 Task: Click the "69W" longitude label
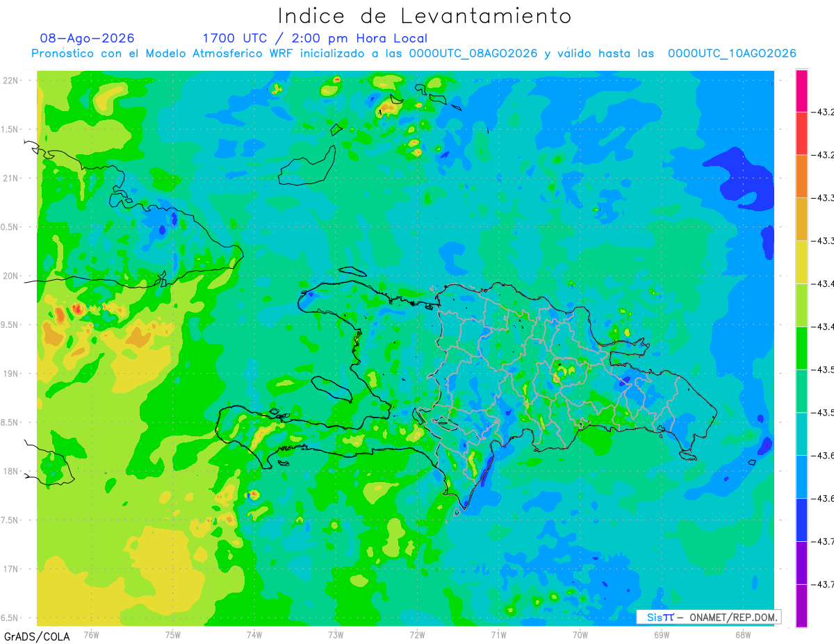tap(662, 634)
